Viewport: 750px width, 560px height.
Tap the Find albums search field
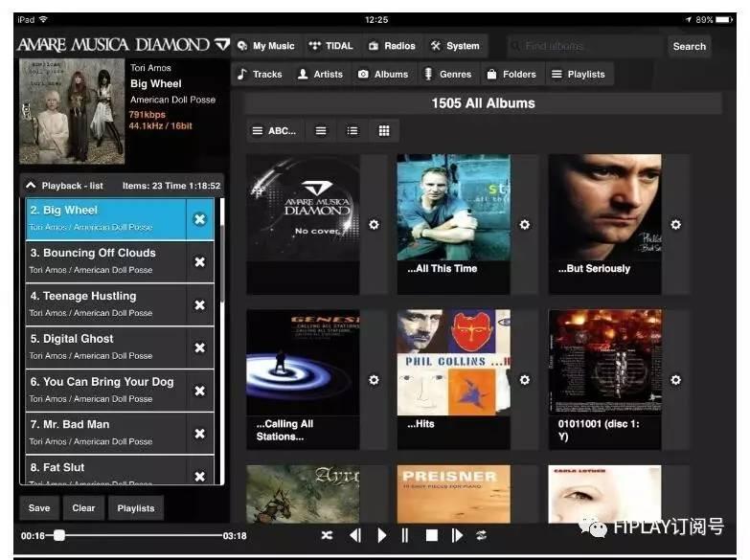pos(584,46)
